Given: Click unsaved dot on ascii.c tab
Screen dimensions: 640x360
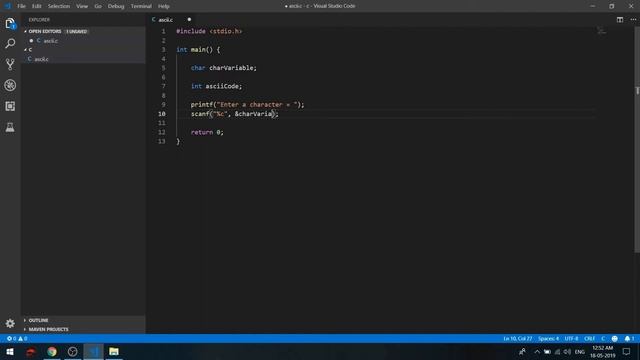Looking at the screenshot, I should [189, 20].
